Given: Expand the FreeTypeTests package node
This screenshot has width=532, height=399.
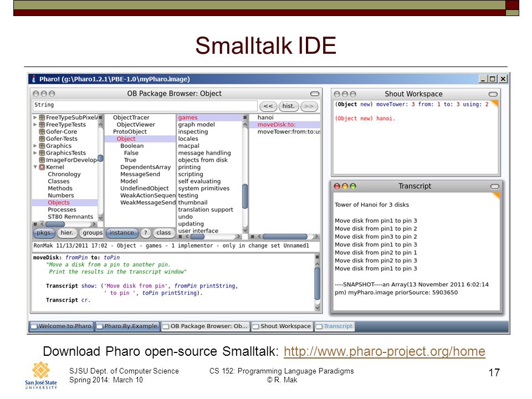Looking at the screenshot, I should 35,125.
